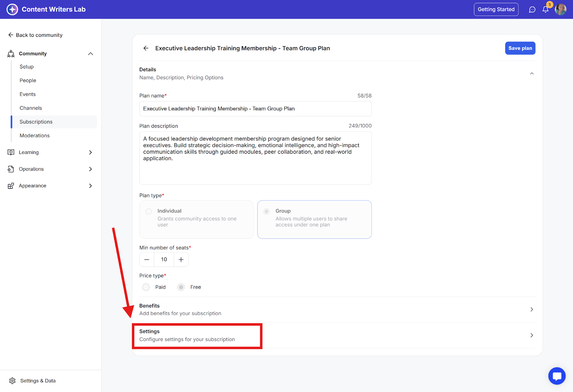Open Subscriptions in the sidebar
This screenshot has height=392, width=573.
click(x=36, y=122)
